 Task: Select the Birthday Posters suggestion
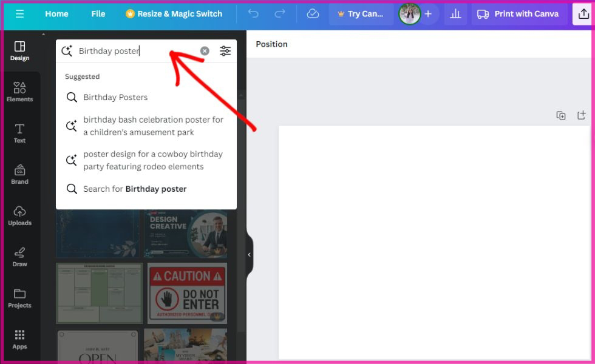click(146, 97)
